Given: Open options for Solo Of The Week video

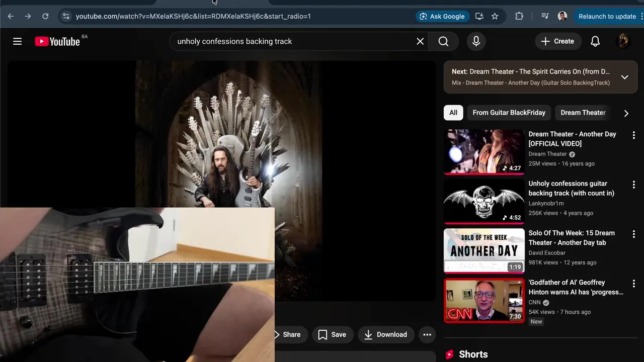Looking at the screenshot, I should (633, 234).
